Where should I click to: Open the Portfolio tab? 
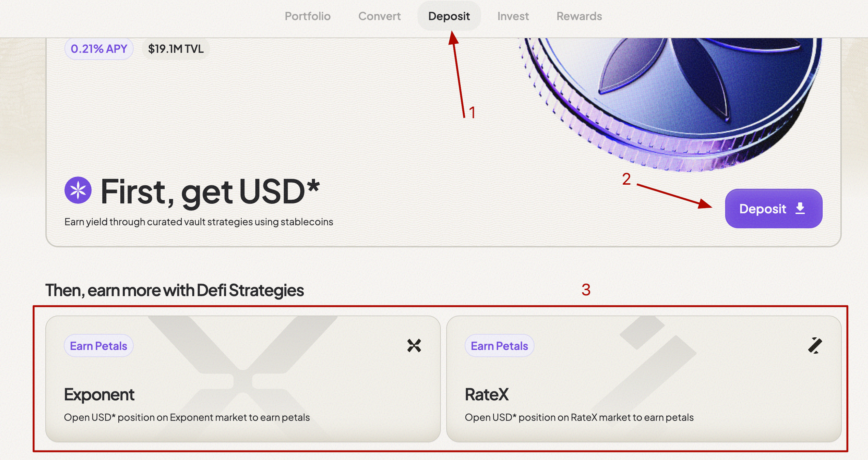tap(308, 16)
